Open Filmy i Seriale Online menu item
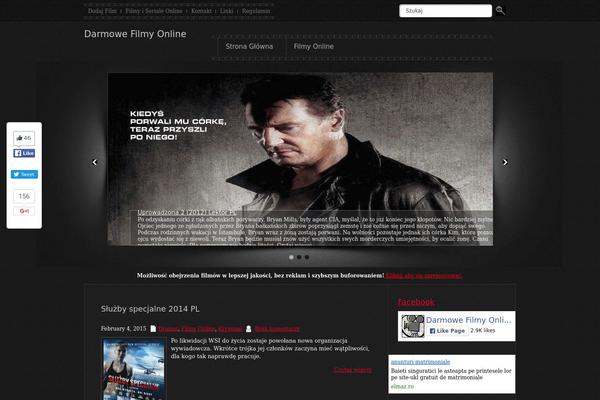Screen dimensions: 600x400 pos(154,11)
